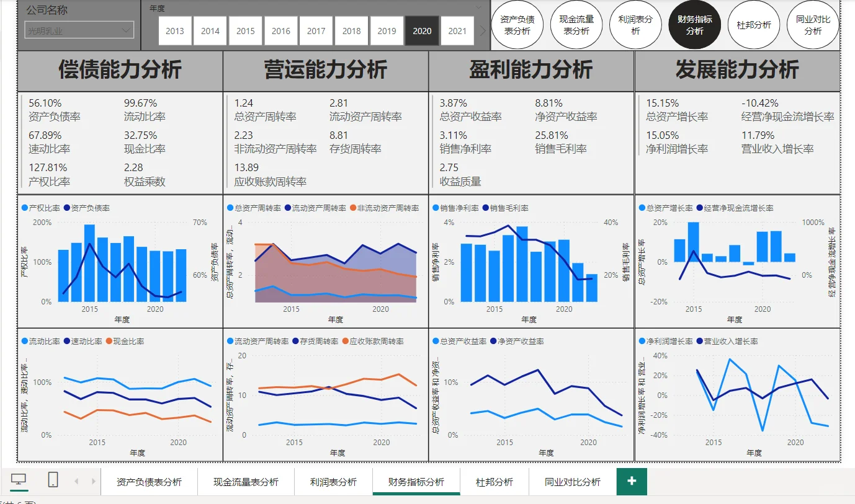The height and width of the screenshot is (504, 855).
Task: Click 现金比率 orange legend marker
Action: (109, 342)
